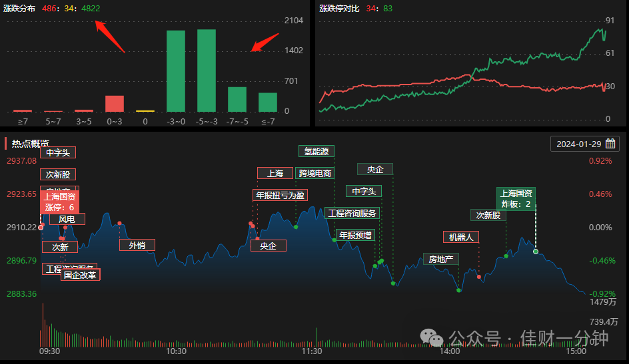629x364 pixels.
Task: Click the 上海国资 涨停 red tooltip
Action: [x=59, y=202]
